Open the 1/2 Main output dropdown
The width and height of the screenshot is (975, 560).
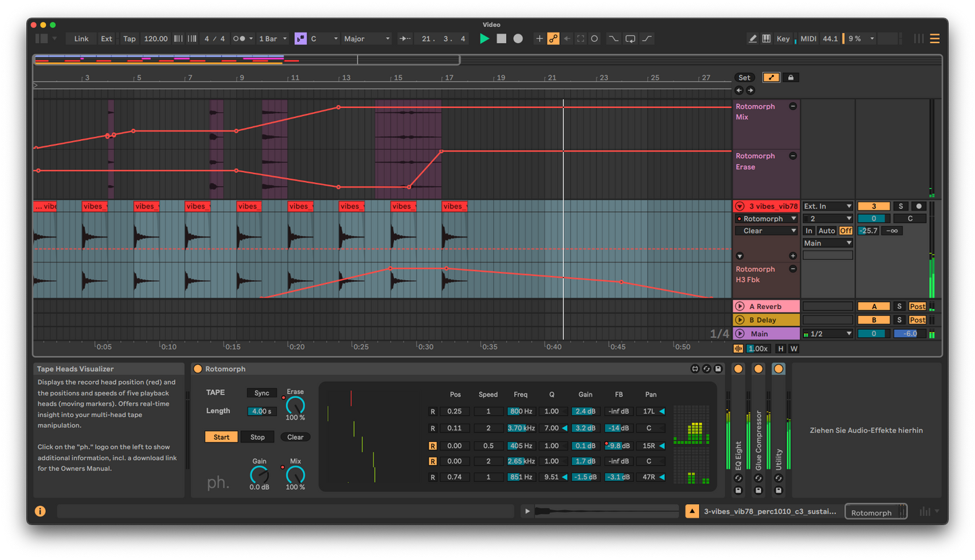(828, 333)
